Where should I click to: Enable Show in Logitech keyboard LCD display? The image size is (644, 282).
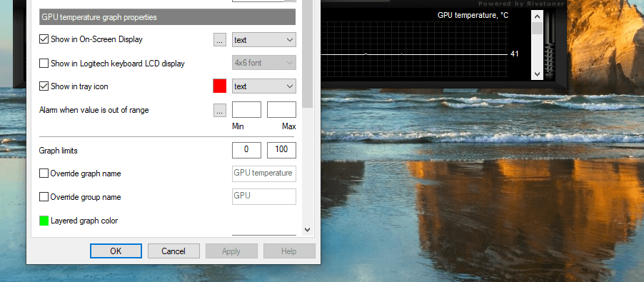point(44,64)
